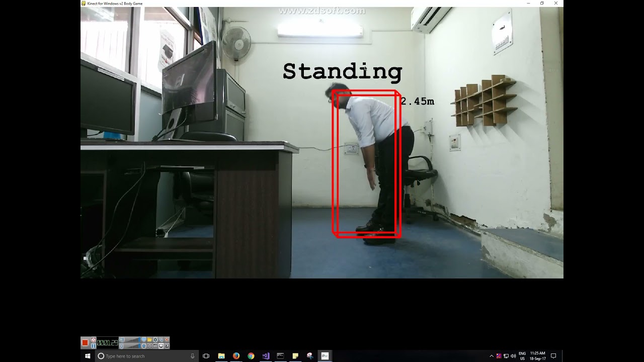This screenshot has width=644, height=362.
Task: Open File Explorer from the taskbar
Action: click(221, 356)
